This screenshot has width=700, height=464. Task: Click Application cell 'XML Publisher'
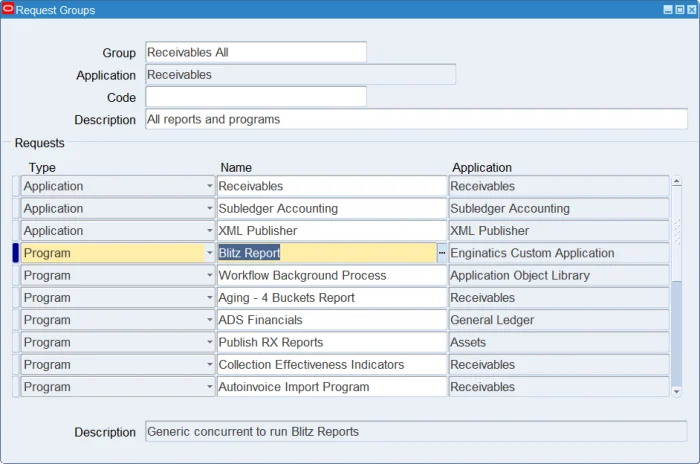(559, 231)
